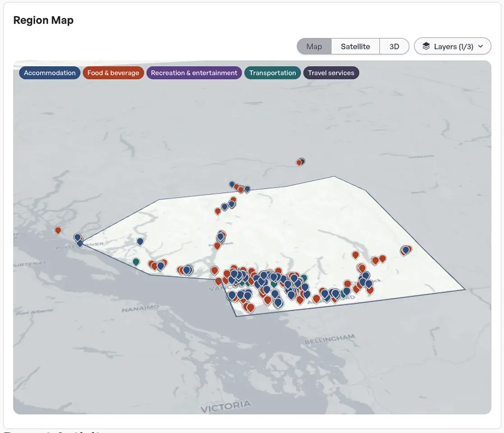This screenshot has height=433, width=504.
Task: Toggle the Accommodation category filter
Action: click(50, 73)
